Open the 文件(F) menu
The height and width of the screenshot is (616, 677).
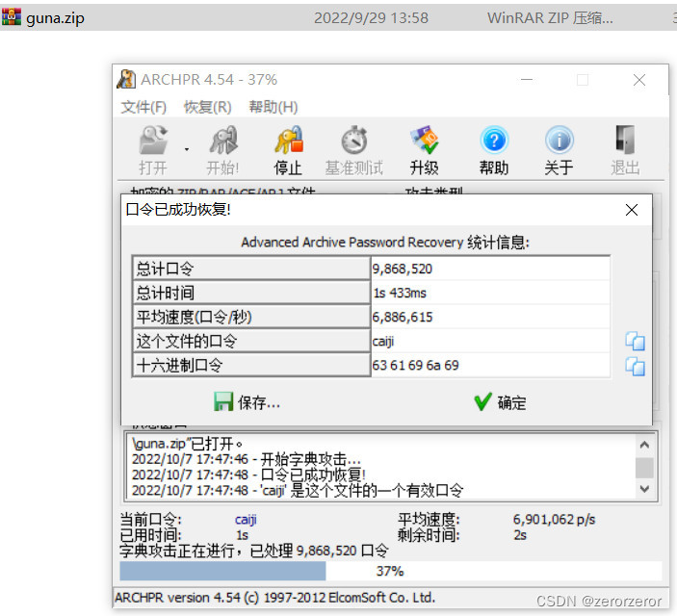(x=143, y=107)
